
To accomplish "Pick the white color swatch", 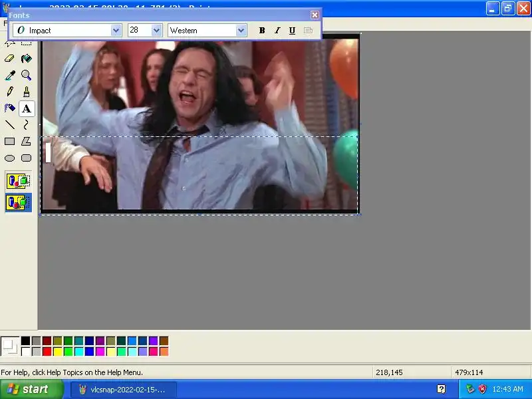I will pos(26,352).
